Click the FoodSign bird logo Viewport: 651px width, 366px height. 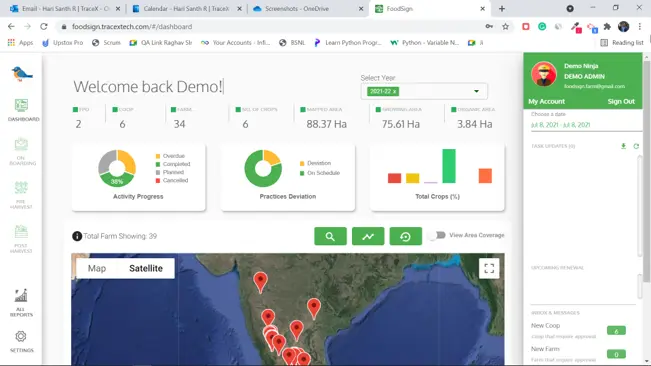point(22,73)
